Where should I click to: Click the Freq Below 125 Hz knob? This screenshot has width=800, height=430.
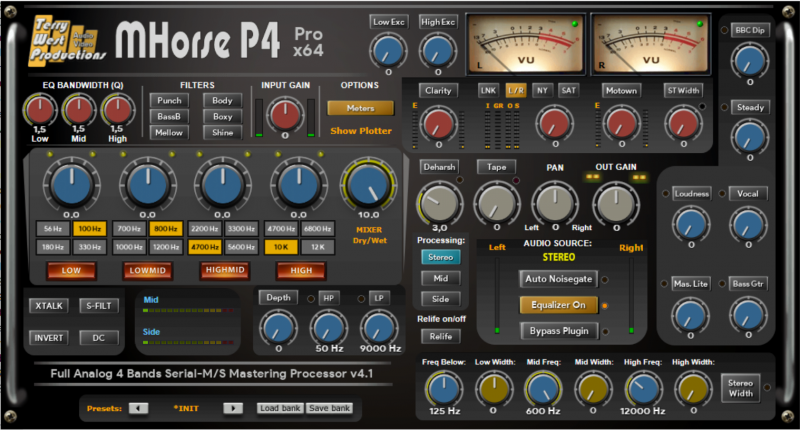pyautogui.click(x=443, y=389)
